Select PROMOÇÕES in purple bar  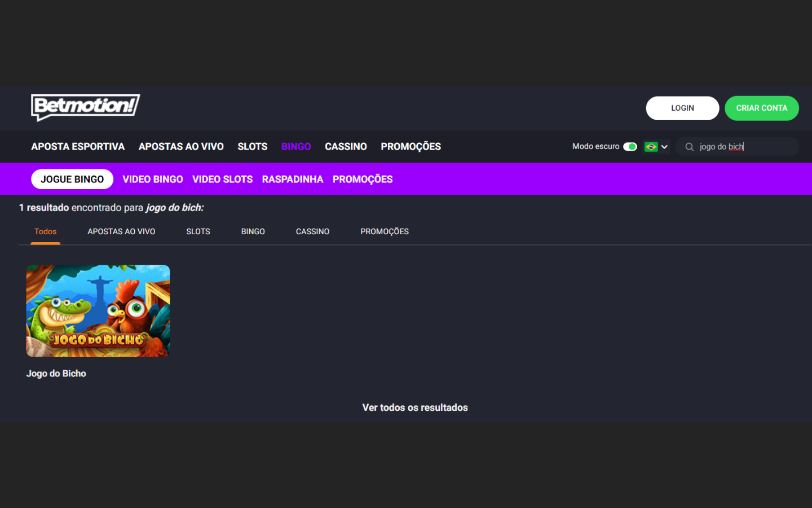point(363,179)
